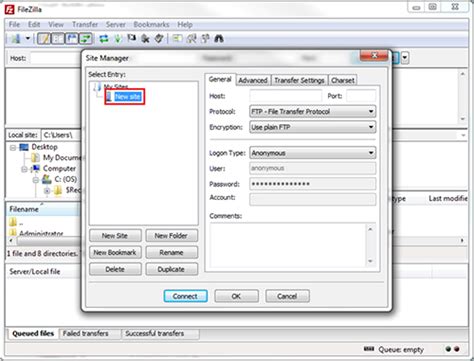Screen dimensions: 474x361
Task: Open the Logon Type dropdown
Action: click(x=313, y=153)
